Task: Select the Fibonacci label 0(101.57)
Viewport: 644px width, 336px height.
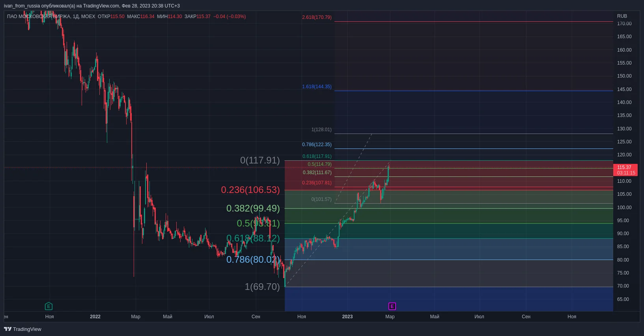Action: [x=321, y=199]
